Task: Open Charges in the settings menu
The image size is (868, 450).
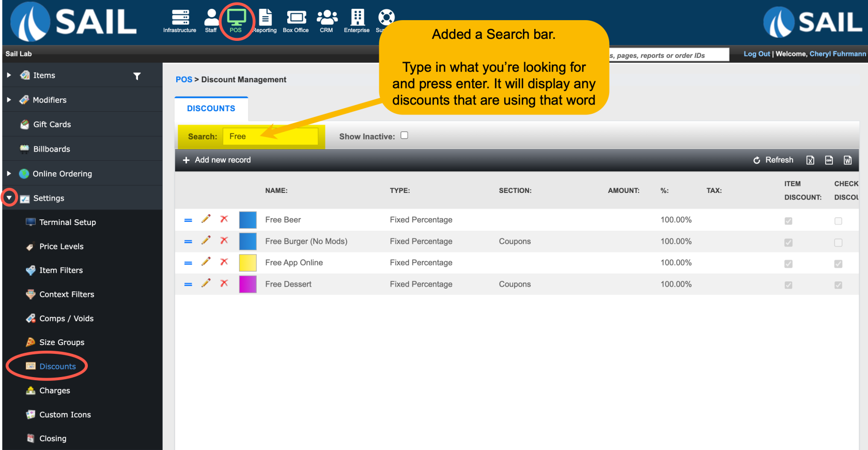Action: 54,391
